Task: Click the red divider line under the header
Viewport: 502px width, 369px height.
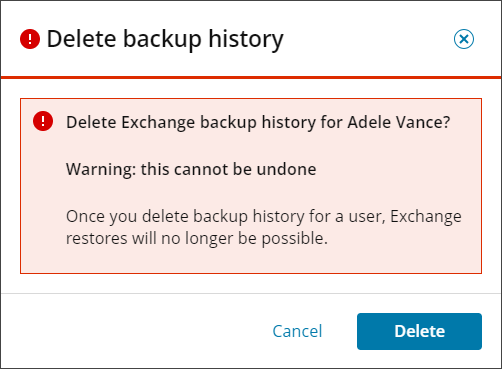Action: pyautogui.click(x=251, y=78)
